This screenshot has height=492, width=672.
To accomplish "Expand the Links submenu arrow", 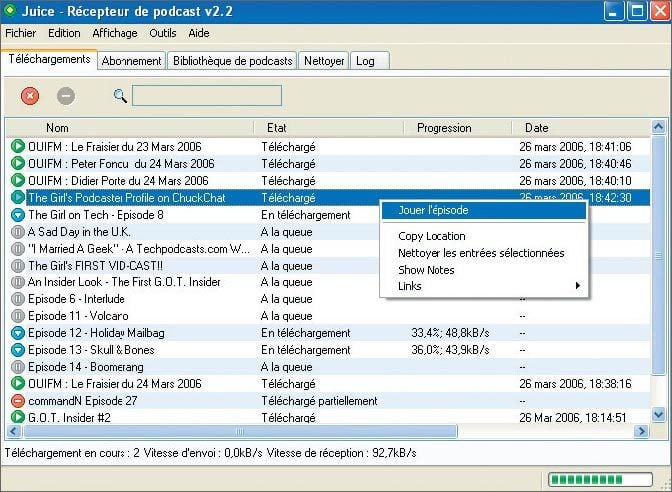I will coord(577,286).
